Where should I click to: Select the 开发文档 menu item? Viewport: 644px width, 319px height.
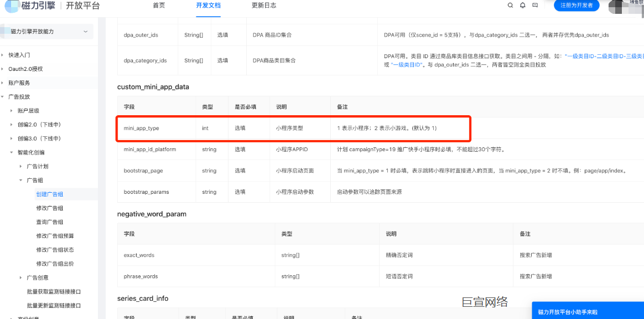[x=209, y=5]
